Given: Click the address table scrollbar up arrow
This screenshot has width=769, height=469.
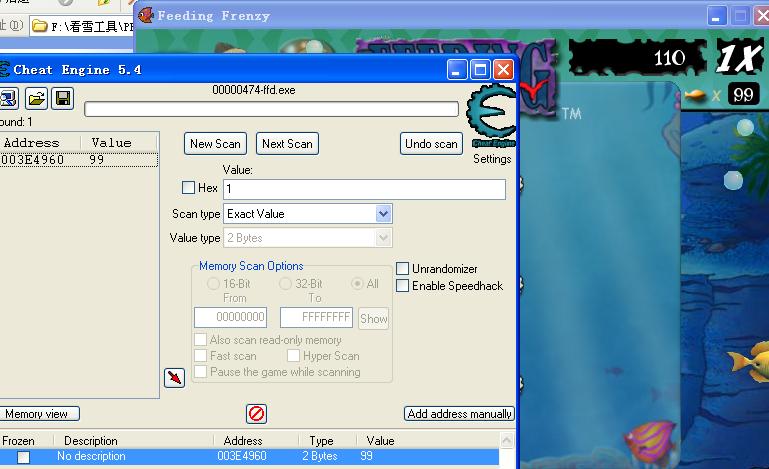Looking at the screenshot, I should click(507, 440).
